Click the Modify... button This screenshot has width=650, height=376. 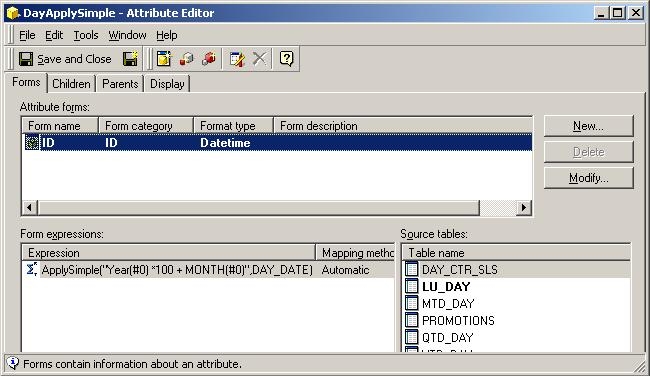(x=589, y=178)
